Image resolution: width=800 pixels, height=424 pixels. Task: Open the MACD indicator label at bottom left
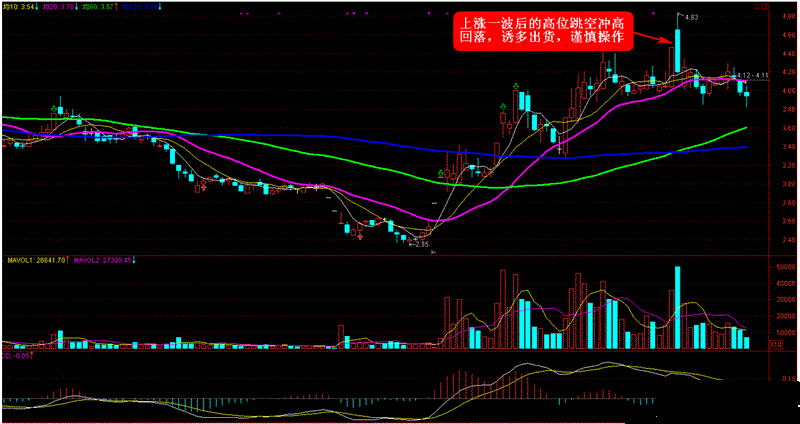(15, 353)
